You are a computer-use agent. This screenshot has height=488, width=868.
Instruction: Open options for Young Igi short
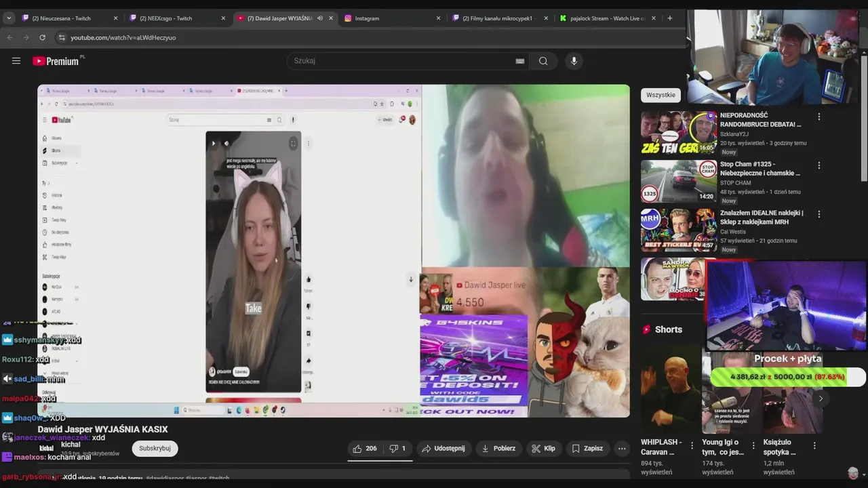point(753,445)
